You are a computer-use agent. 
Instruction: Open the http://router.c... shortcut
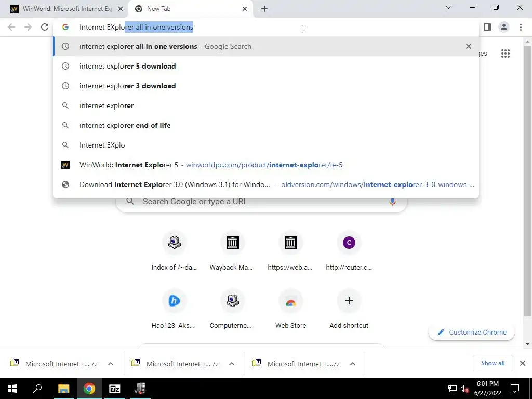click(x=349, y=251)
